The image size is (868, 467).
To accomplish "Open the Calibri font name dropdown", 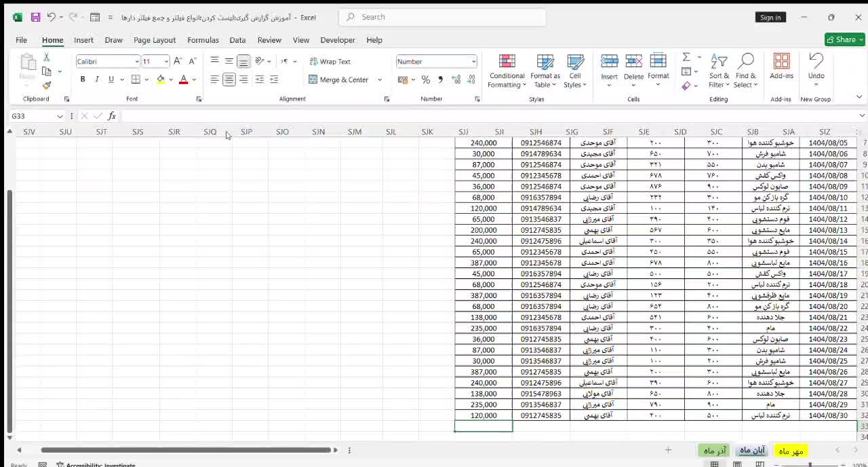I will point(136,62).
